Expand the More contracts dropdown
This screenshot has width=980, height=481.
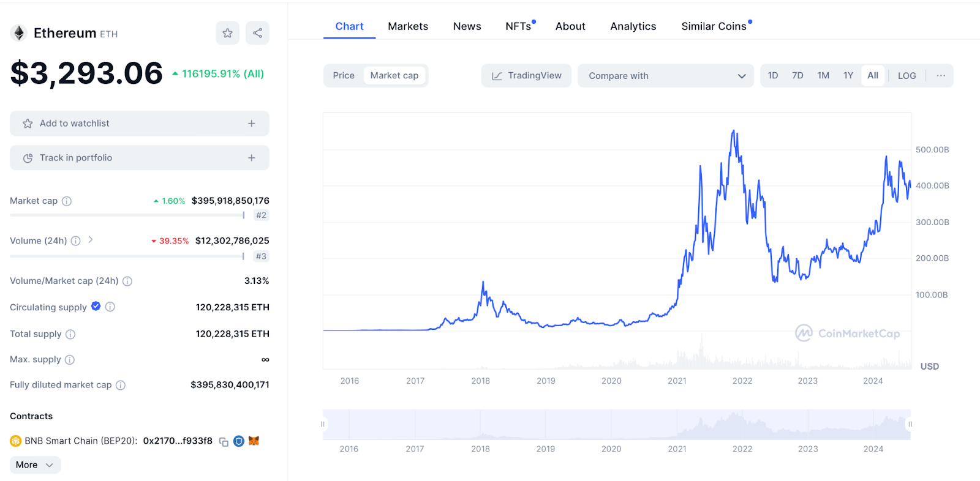[x=35, y=465]
